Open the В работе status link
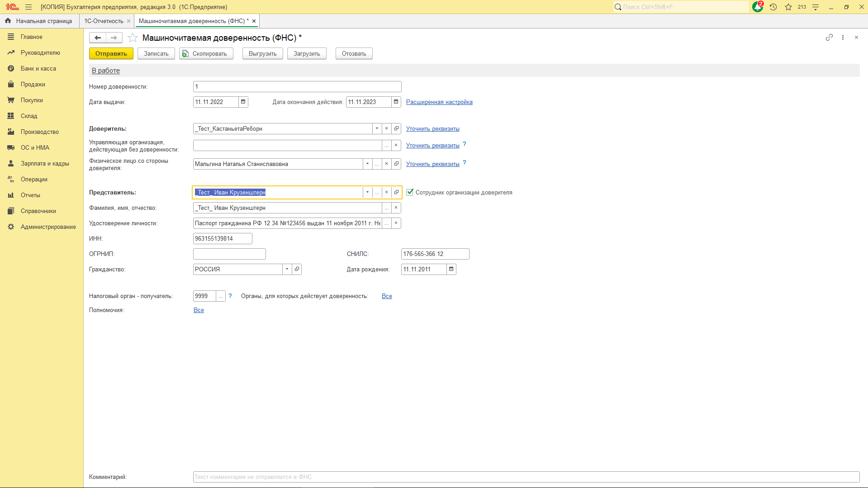 106,70
